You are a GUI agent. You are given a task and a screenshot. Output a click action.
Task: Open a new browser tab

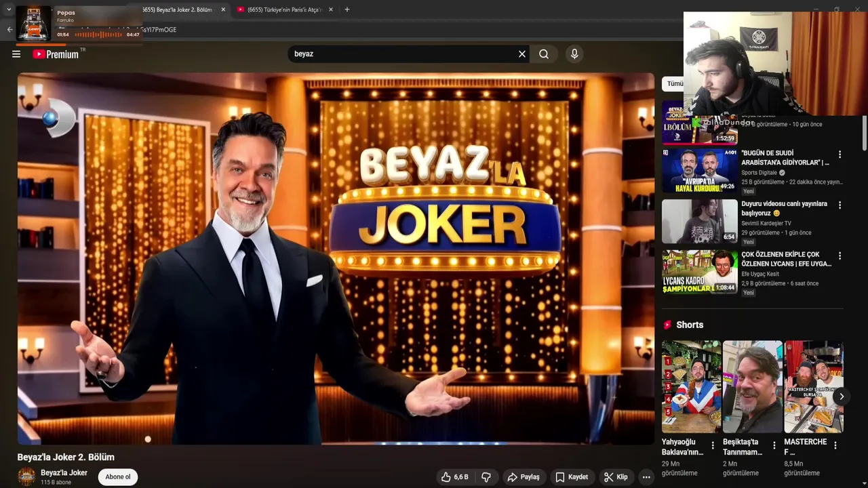(x=347, y=9)
